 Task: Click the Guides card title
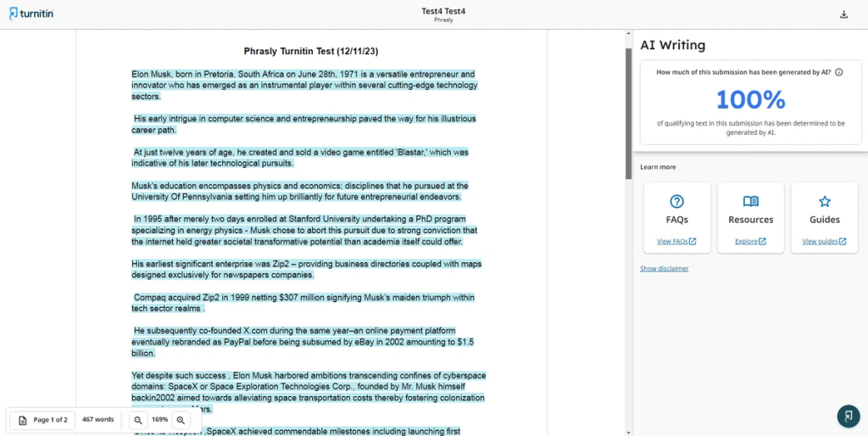(x=824, y=220)
